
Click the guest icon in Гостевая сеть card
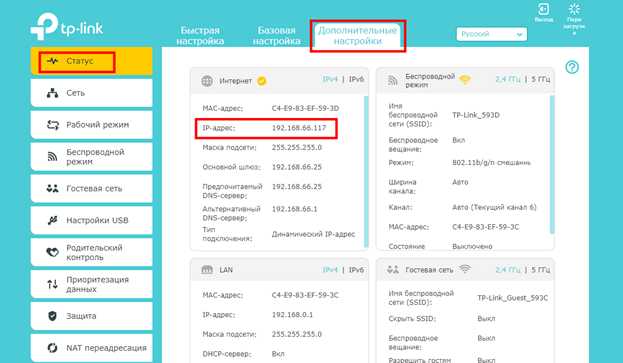coord(393,270)
